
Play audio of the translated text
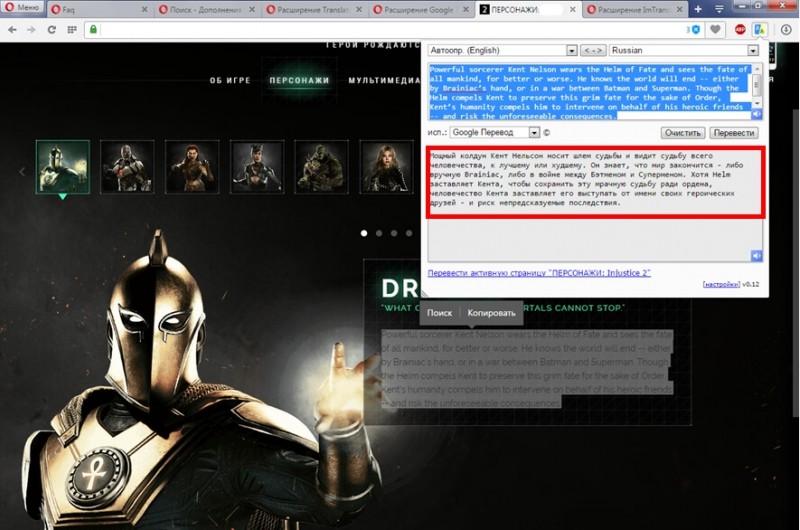757,255
